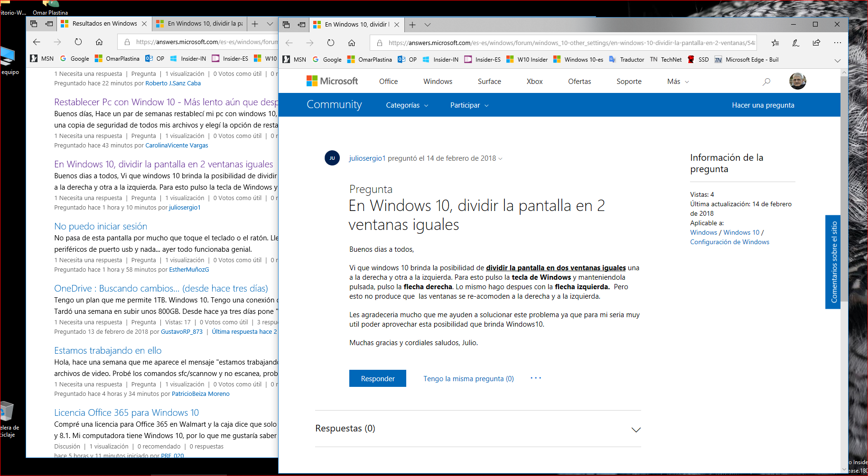Open the Traductor favorite in the front window
Viewport: 868px width, 476px height.
(x=626, y=60)
